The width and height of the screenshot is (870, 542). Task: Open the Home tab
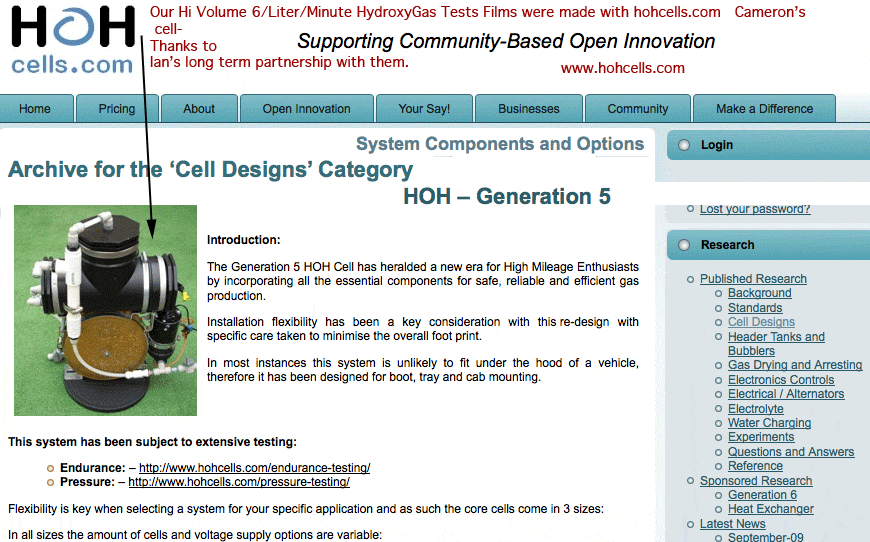pyautogui.click(x=35, y=109)
